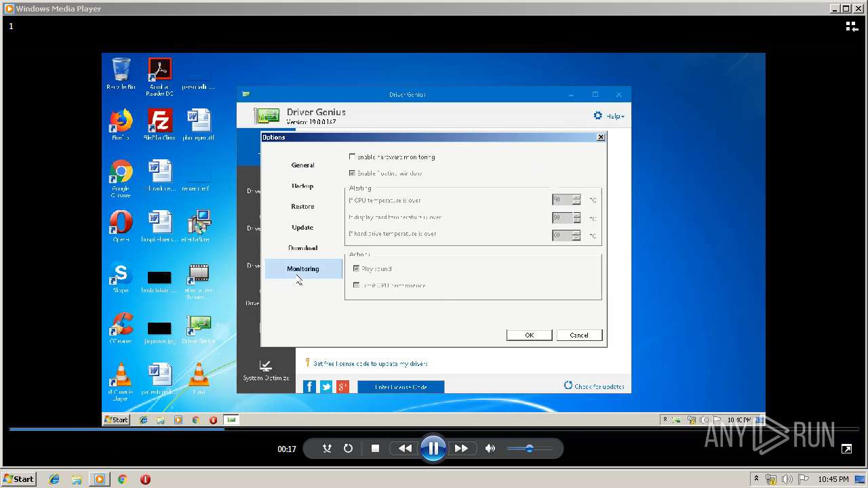Open the Acrobat Reader DC desktop icon
Screen dimensions: 868x488
tap(159, 77)
